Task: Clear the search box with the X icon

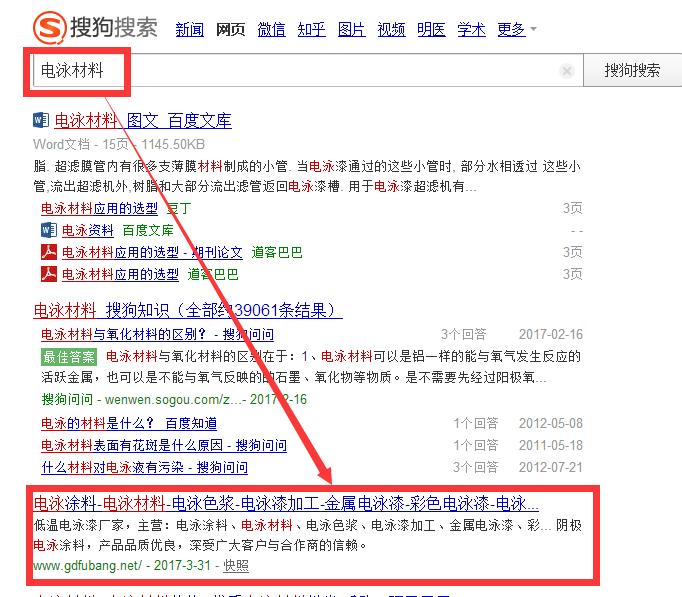Action: pos(567,71)
